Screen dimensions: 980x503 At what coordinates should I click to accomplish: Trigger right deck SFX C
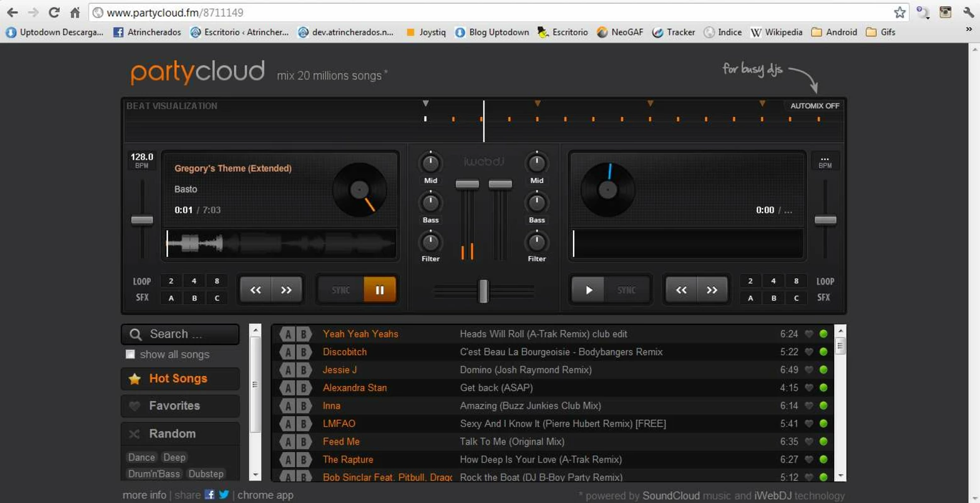[796, 298]
